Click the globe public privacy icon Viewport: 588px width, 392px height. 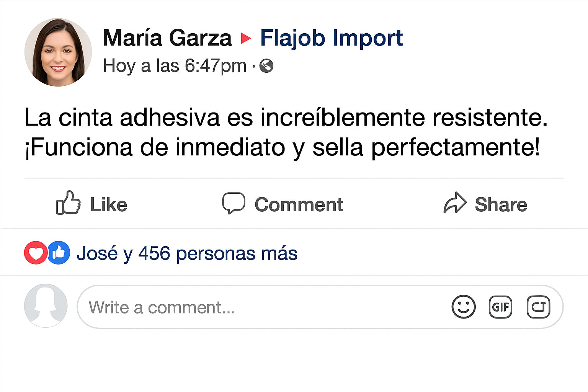click(x=266, y=66)
